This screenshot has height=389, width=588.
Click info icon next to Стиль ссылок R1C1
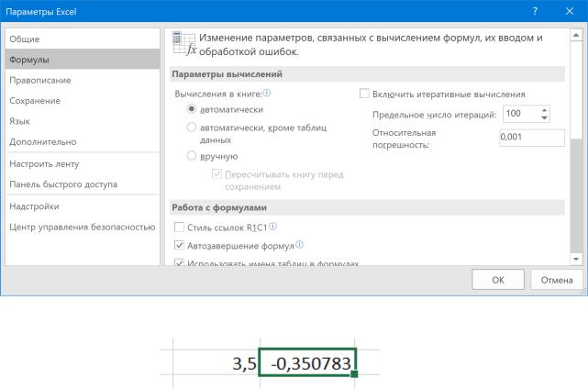273,227
